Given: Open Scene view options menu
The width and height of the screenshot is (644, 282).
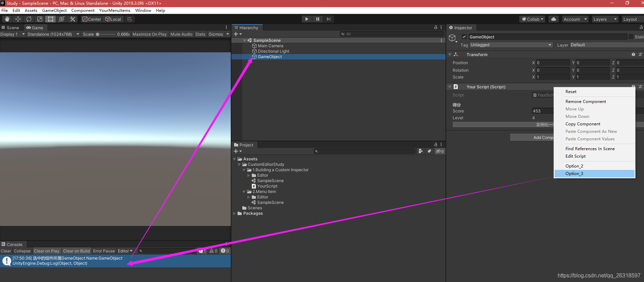Looking at the screenshot, I should (226, 27).
